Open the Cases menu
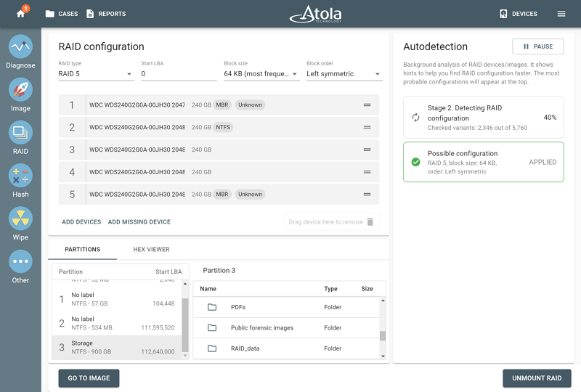 pos(62,14)
